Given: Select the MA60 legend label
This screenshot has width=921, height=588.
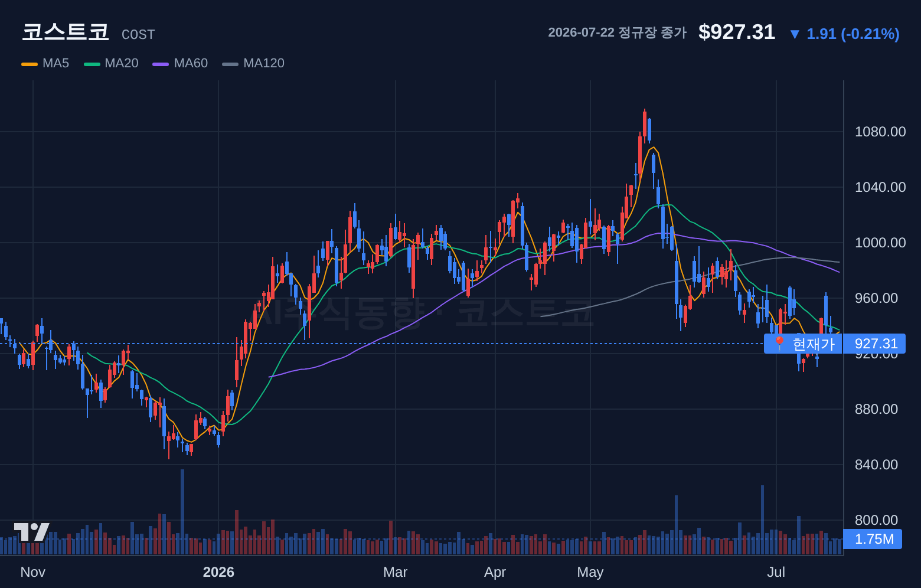Looking at the screenshot, I should point(191,63).
